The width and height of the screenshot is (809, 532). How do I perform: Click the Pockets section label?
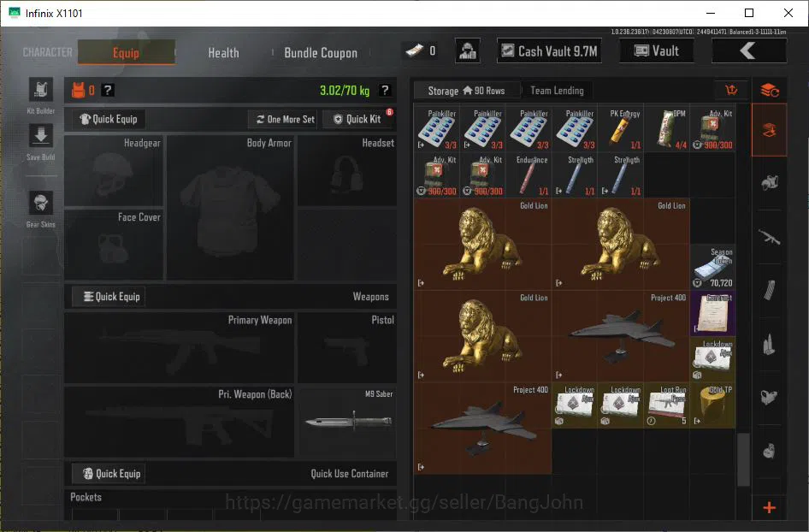click(x=86, y=497)
